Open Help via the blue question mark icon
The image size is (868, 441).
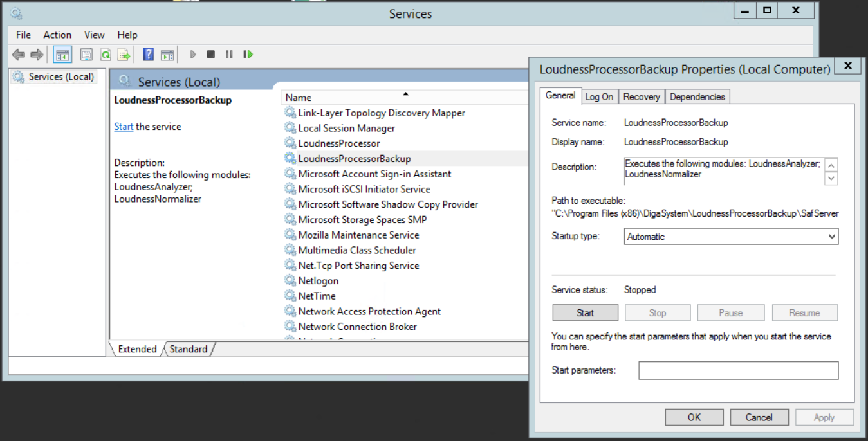pos(149,55)
